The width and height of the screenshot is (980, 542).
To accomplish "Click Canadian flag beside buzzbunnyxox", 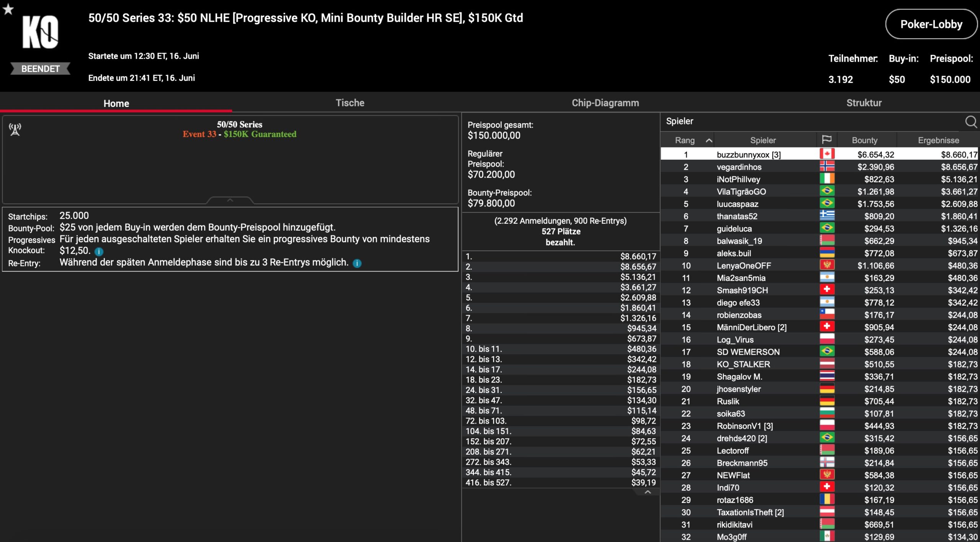I will (x=827, y=154).
